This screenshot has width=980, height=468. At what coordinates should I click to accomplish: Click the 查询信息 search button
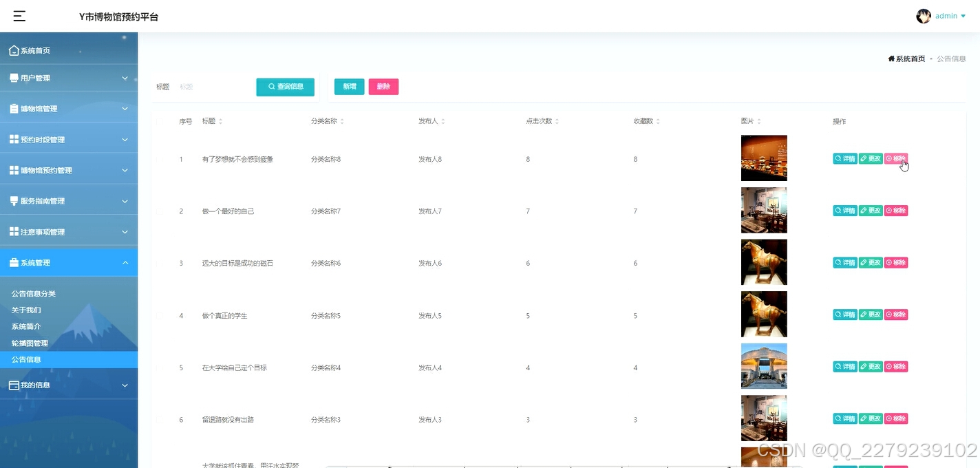tap(286, 87)
